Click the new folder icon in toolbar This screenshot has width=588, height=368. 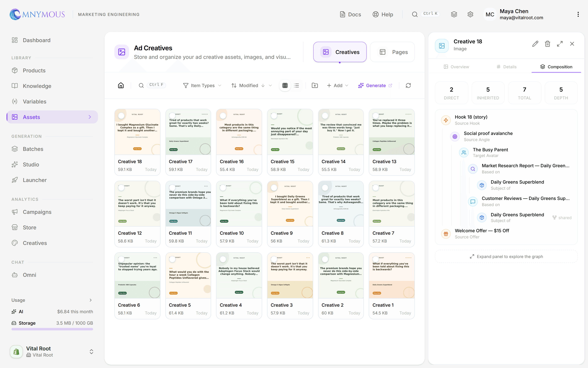315,85
